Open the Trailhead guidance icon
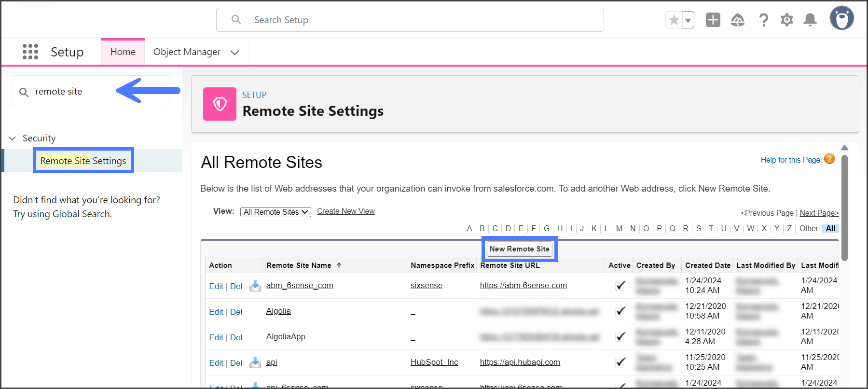The height and width of the screenshot is (389, 868). (x=737, y=20)
